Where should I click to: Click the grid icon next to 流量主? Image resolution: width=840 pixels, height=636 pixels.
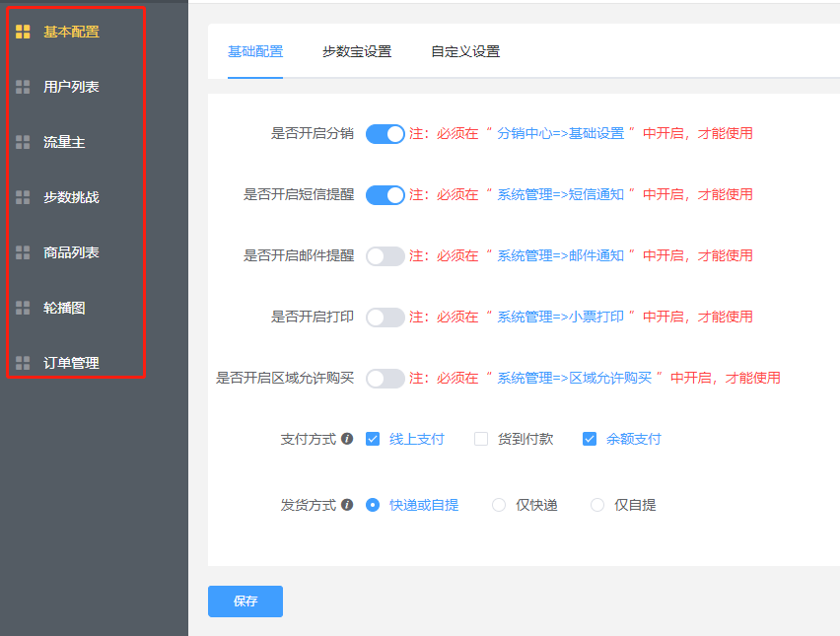[23, 142]
